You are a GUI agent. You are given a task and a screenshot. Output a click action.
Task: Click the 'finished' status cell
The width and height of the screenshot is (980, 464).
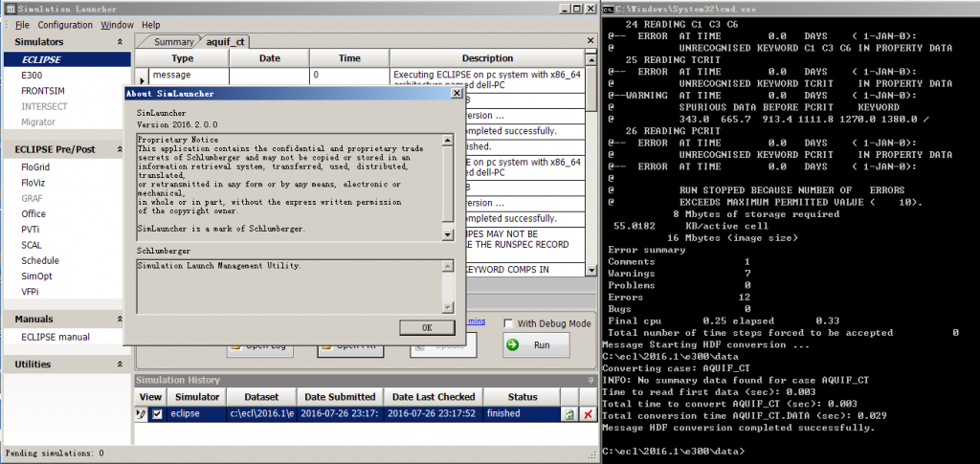[522, 413]
